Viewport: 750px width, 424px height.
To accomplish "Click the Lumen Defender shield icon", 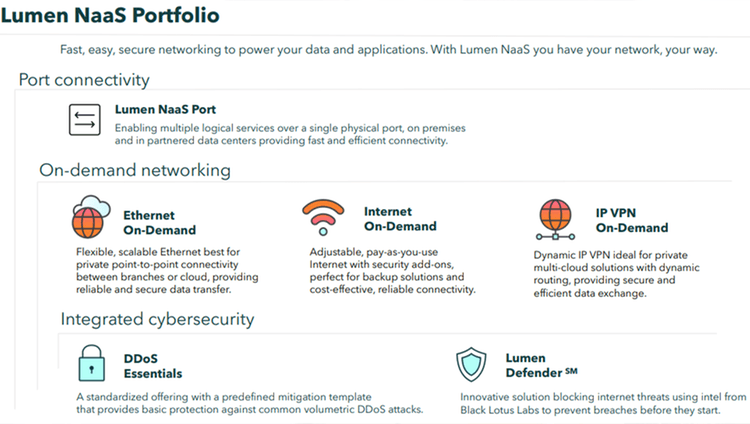I will pyautogui.click(x=471, y=364).
